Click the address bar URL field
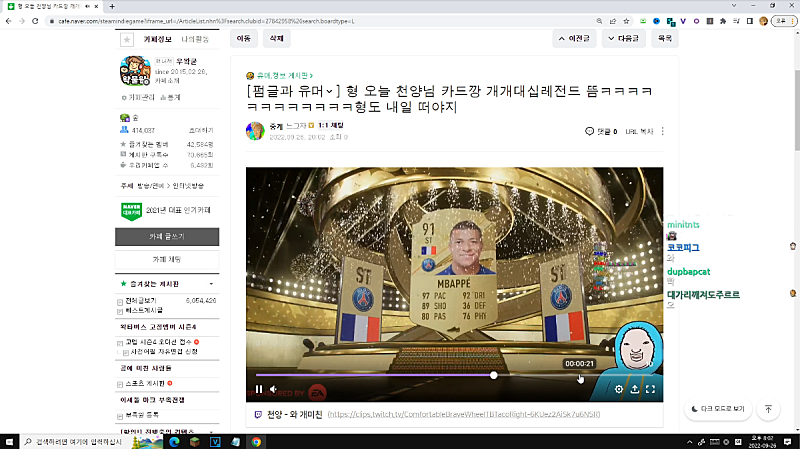Screen dimensions: 800x449 (321, 21)
